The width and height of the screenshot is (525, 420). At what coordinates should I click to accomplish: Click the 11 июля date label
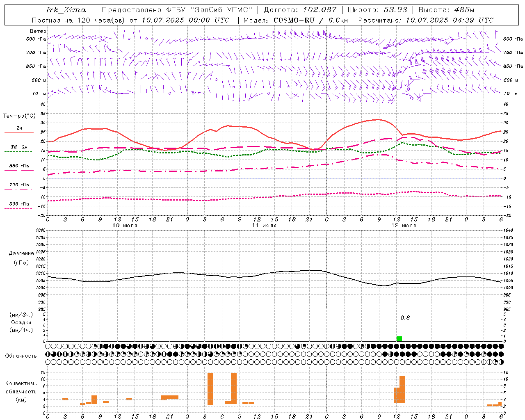[x=264, y=225]
